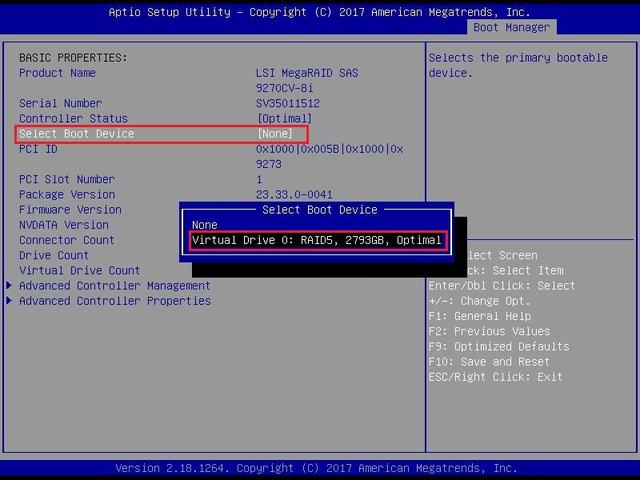Select the PCI ID row label
Screen dimensions: 640x480
38,149
